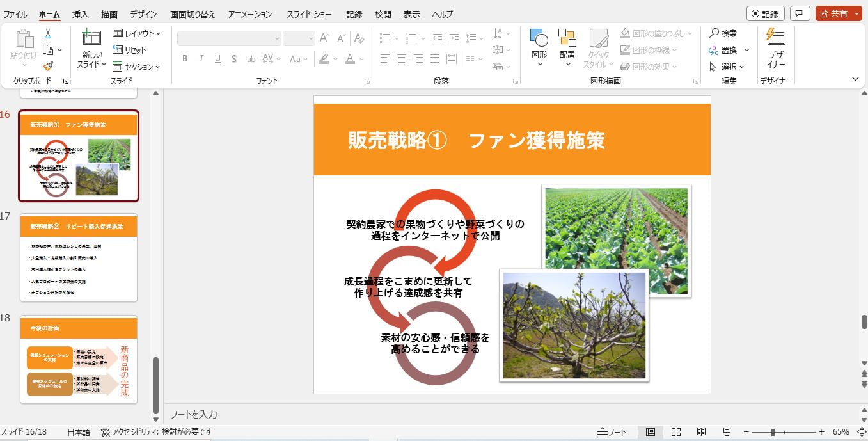Screen dimensions: 868x441
Task: Click the リセット button
Action: [129, 50]
